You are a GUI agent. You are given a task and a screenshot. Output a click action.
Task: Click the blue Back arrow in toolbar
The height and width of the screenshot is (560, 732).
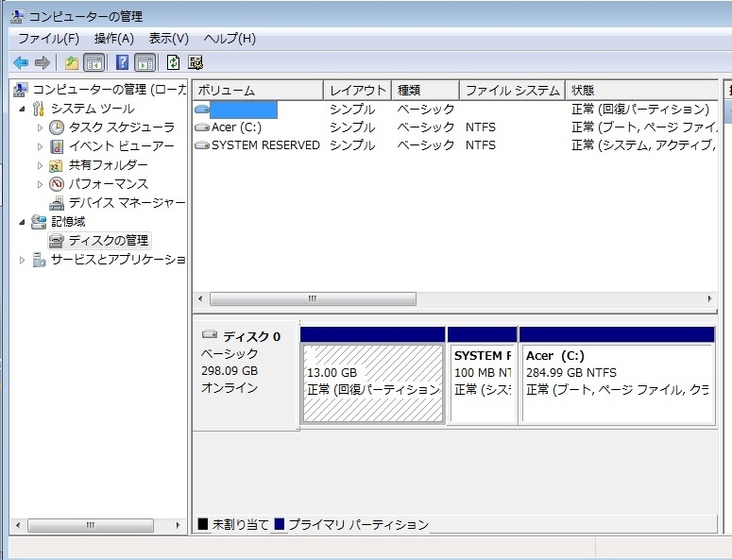(21, 62)
